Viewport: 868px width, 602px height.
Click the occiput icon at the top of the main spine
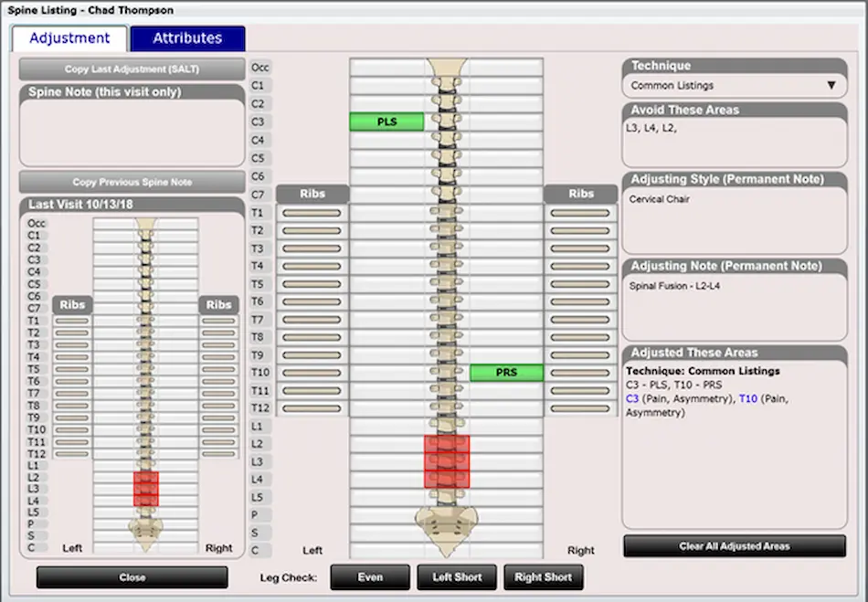[446, 67]
